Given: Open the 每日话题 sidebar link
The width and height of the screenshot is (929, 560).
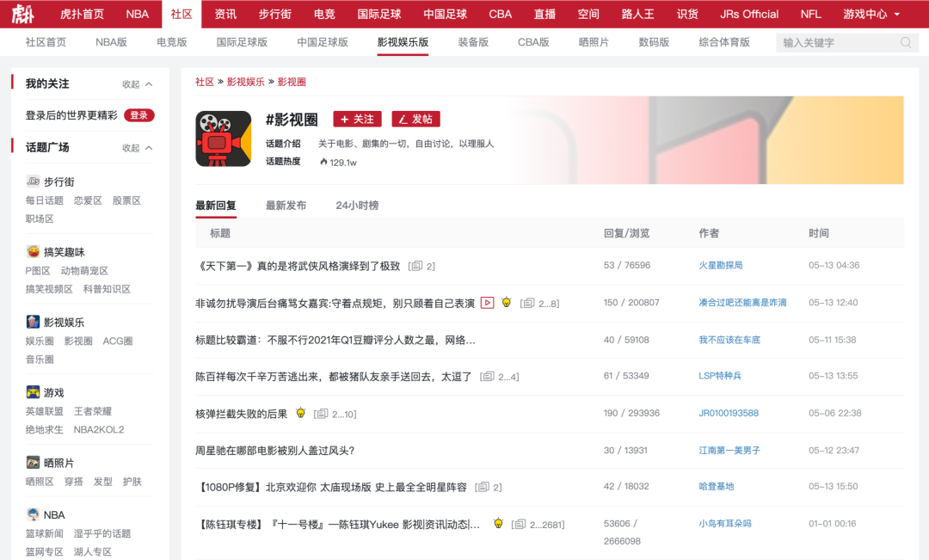Looking at the screenshot, I should click(45, 200).
